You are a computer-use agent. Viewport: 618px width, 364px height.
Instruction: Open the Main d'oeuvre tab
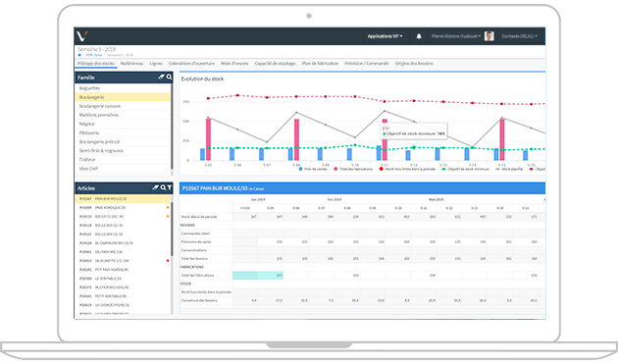point(234,64)
